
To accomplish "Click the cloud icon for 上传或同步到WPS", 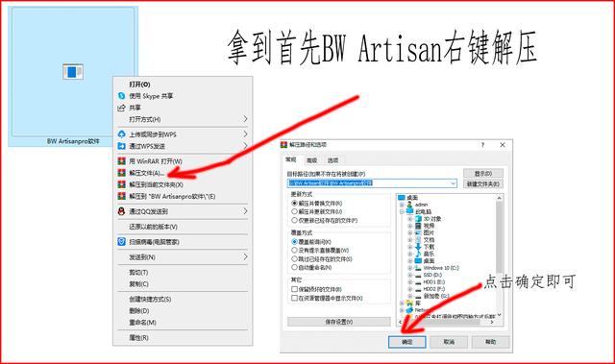I will (x=122, y=134).
